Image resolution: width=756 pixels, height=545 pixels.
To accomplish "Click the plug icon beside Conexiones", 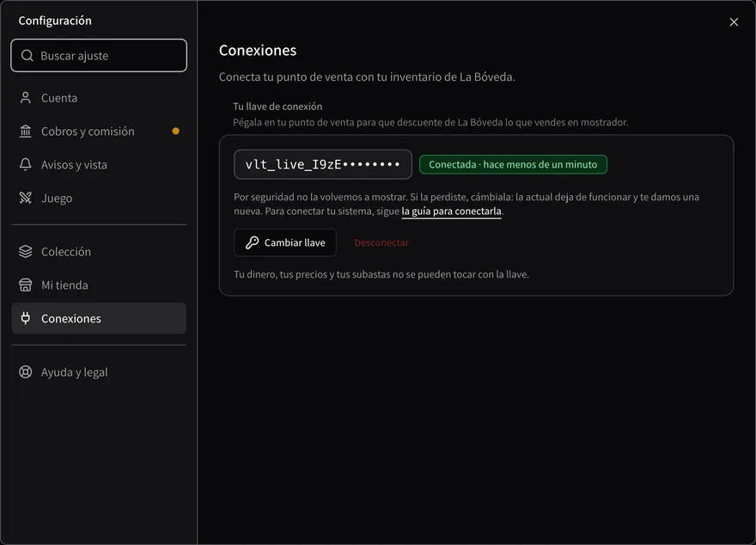I will click(x=26, y=318).
